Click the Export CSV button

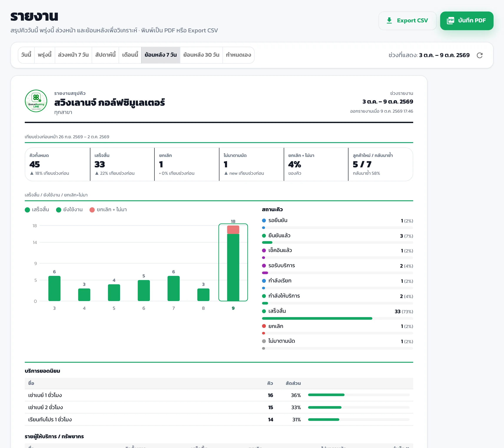407,21
